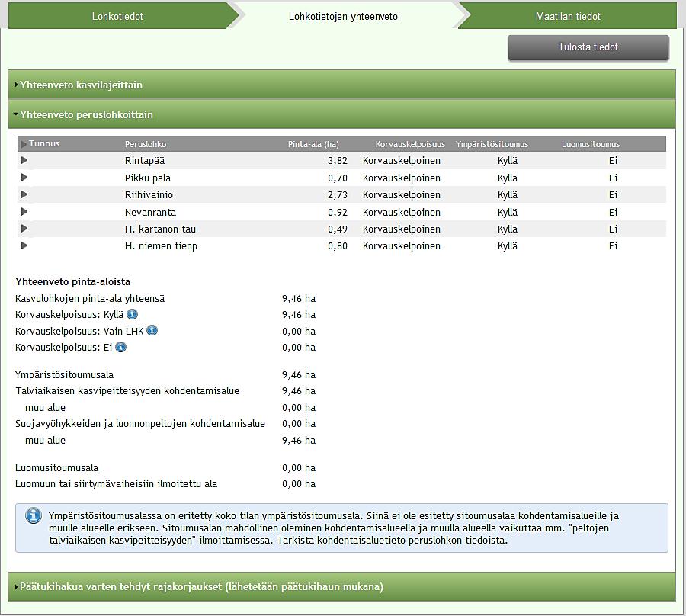686x616 pixels.
Task: Click the 9,46 ha value for Ympäristösitoumusala
Action: coord(299,374)
